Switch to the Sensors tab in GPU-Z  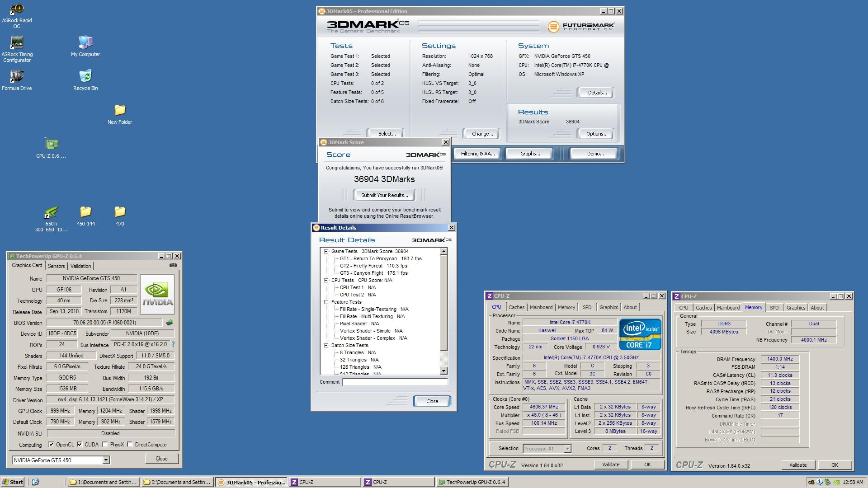(57, 266)
